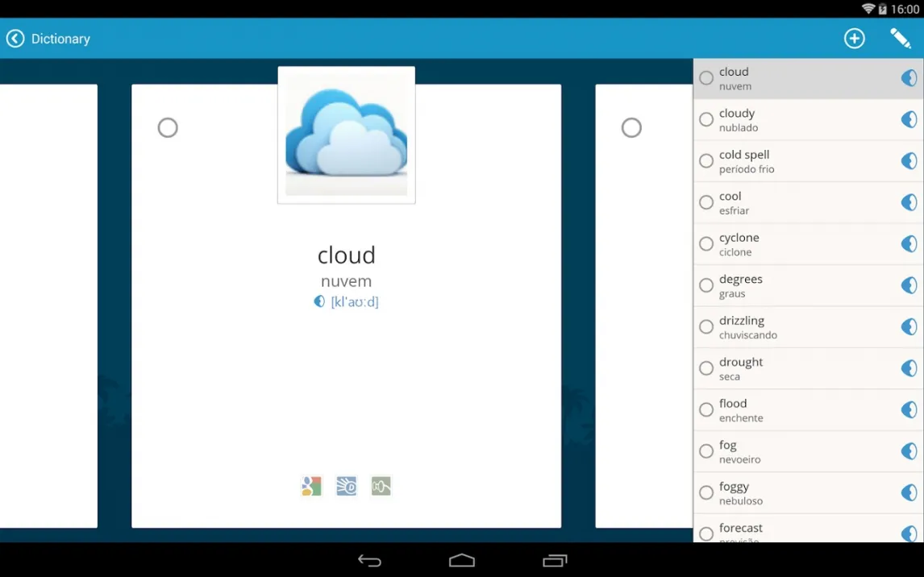Toggle the circle on the next flashcard
This screenshot has width=924, height=577.
click(631, 127)
